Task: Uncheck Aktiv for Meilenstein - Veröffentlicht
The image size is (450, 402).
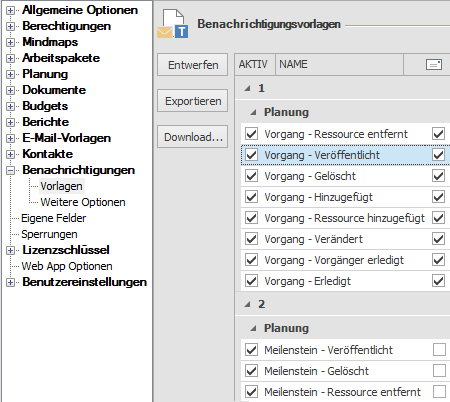Action: coord(251,350)
